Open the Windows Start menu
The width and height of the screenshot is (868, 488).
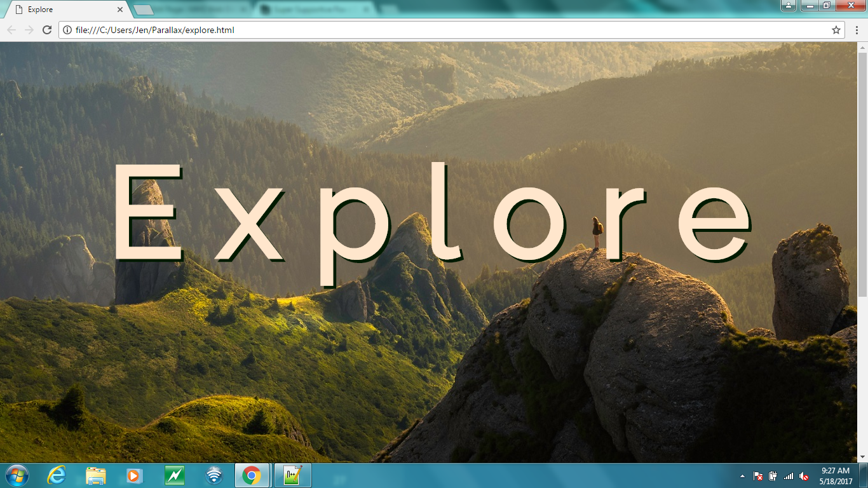click(x=16, y=475)
